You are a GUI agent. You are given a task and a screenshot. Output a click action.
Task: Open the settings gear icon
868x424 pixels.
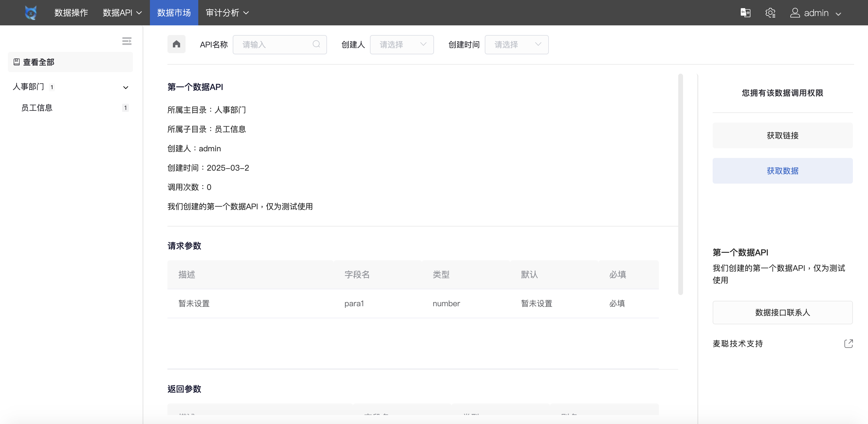(771, 12)
